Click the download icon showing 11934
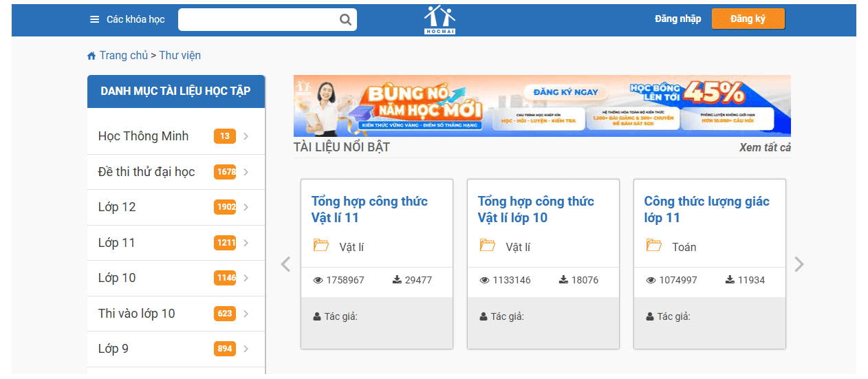 click(x=730, y=280)
